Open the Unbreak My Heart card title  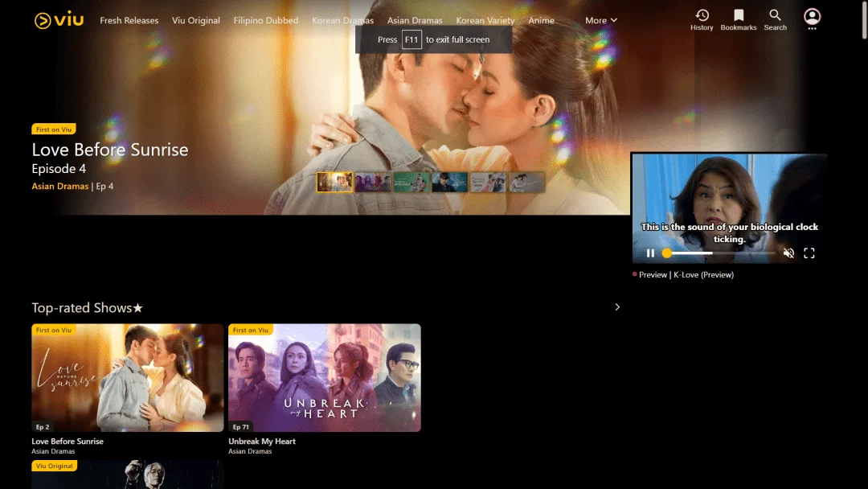coord(262,442)
